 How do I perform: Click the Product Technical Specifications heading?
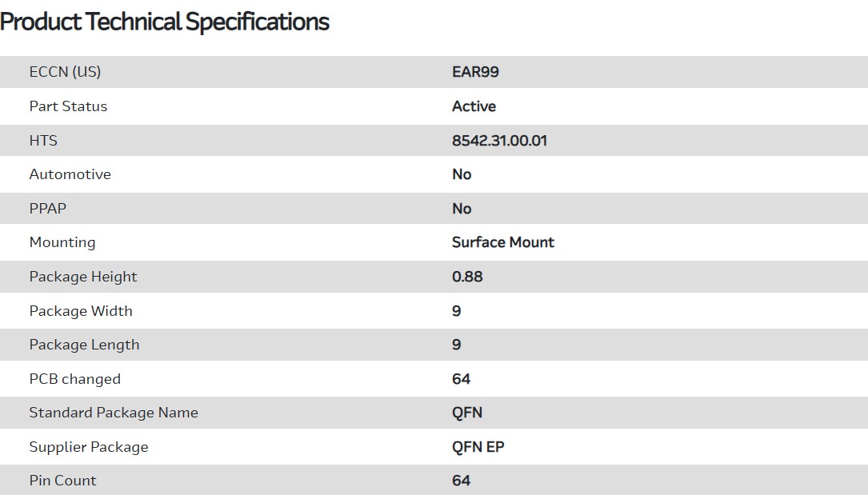[x=164, y=22]
